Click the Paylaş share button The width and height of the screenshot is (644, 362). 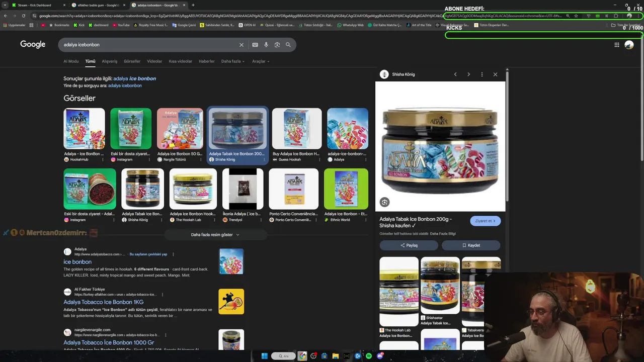[x=409, y=245]
